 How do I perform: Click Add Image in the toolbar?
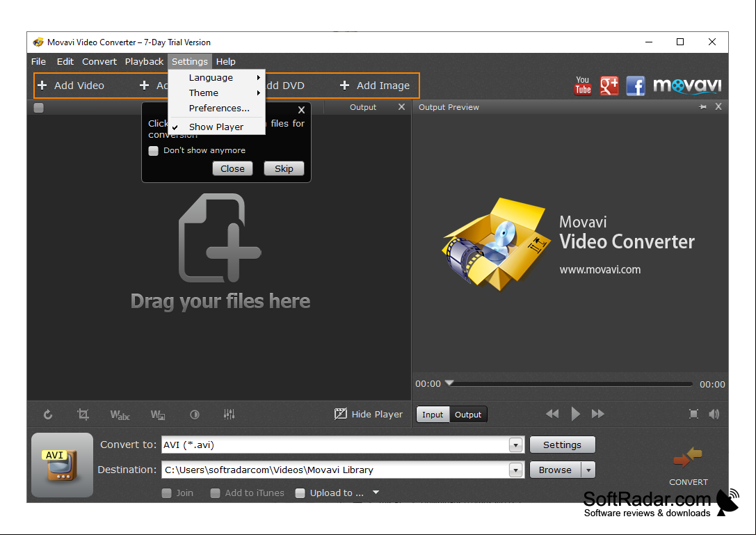pos(375,86)
